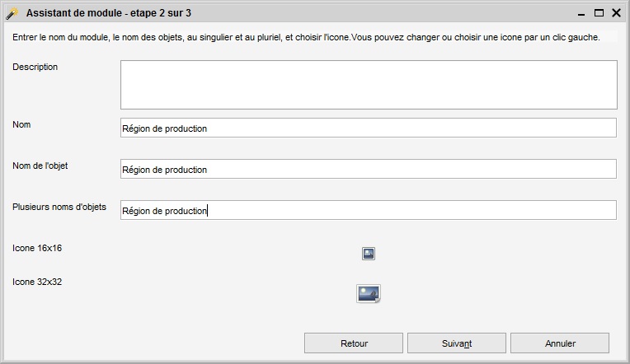Select the Nom de l'objet field
Image resolution: width=630 pixels, height=364 pixels.
pyautogui.click(x=369, y=169)
